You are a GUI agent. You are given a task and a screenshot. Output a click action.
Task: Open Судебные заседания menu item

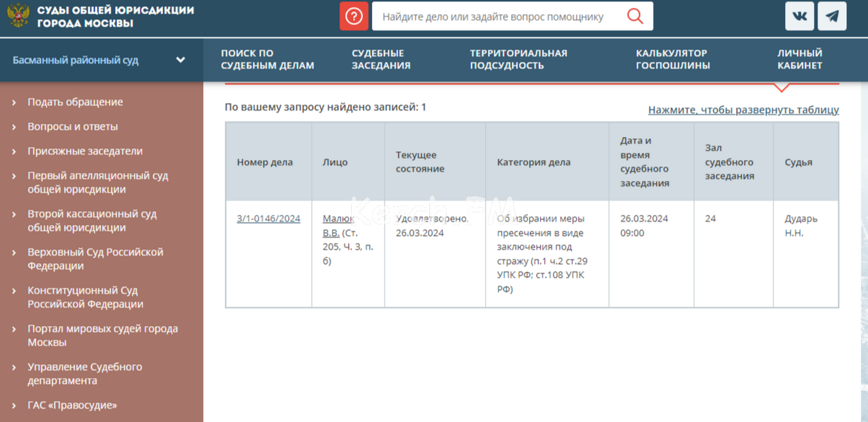pyautogui.click(x=381, y=59)
